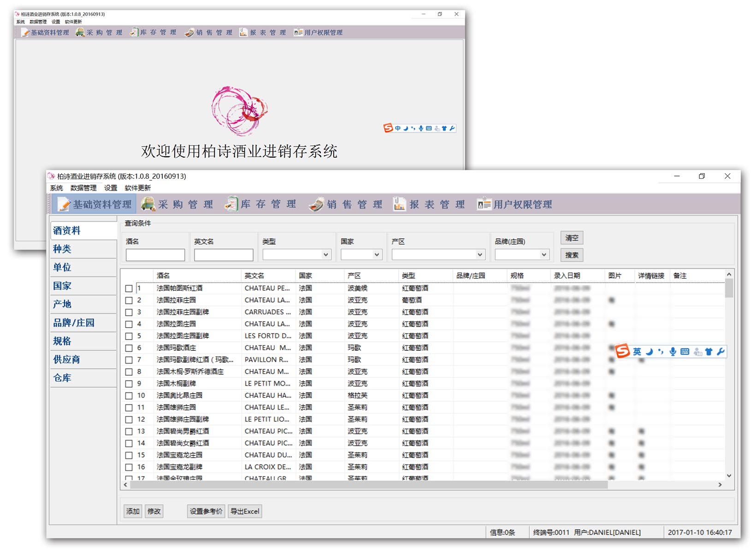The width and height of the screenshot is (756, 553).
Task: Click the 销售管理 toolbar icon in front window
Action: [317, 204]
